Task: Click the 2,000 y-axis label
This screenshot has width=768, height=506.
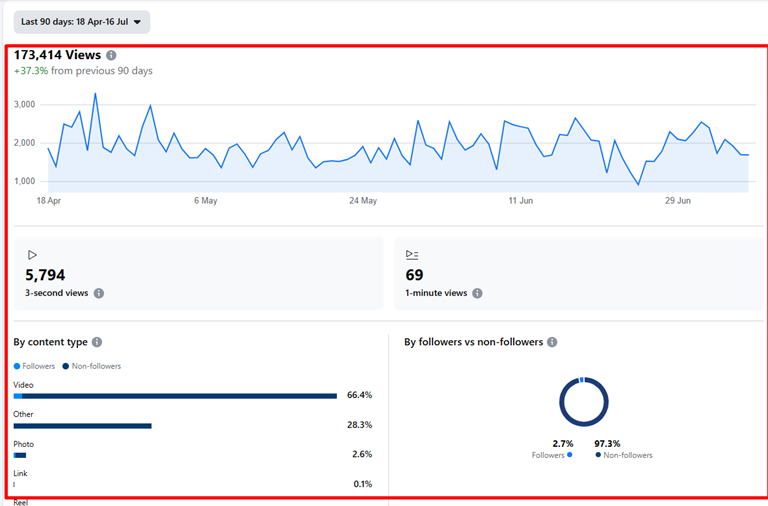Action: pos(24,143)
